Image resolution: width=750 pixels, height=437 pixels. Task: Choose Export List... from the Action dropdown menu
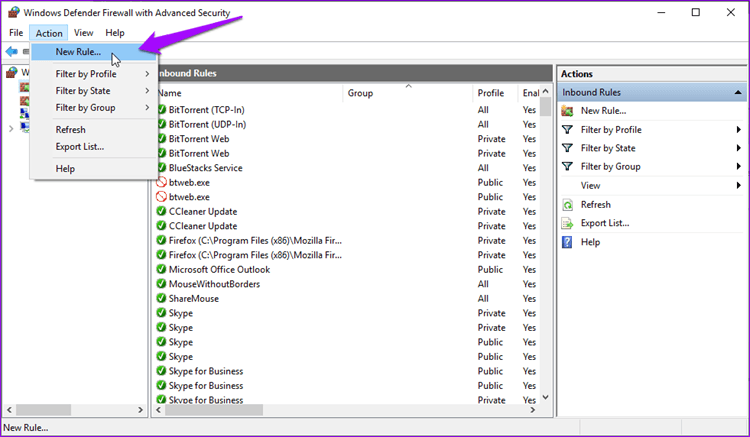point(94,147)
